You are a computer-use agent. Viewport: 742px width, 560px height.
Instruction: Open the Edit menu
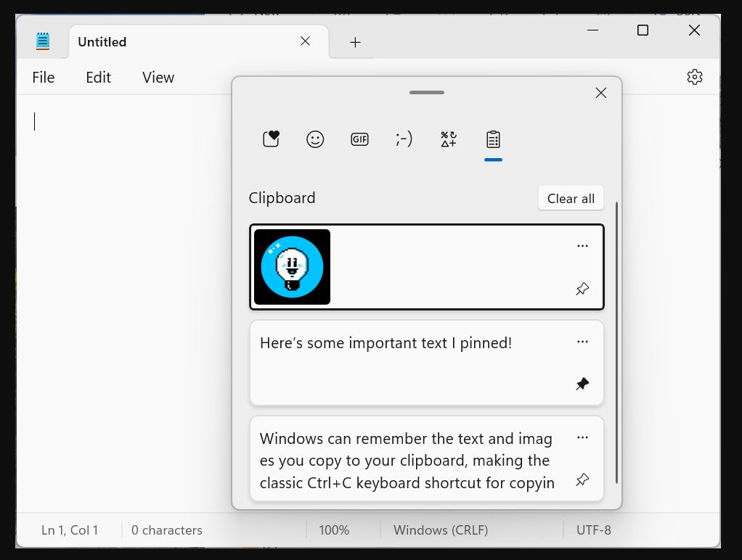[99, 77]
